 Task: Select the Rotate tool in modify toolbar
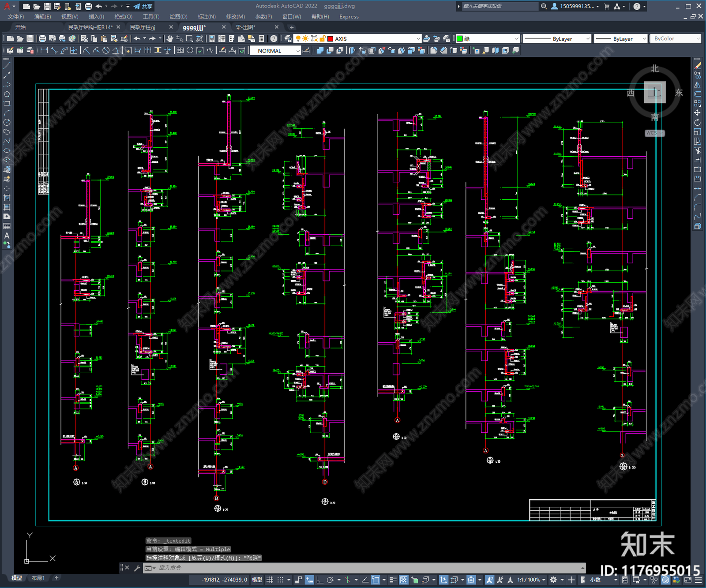[x=698, y=123]
